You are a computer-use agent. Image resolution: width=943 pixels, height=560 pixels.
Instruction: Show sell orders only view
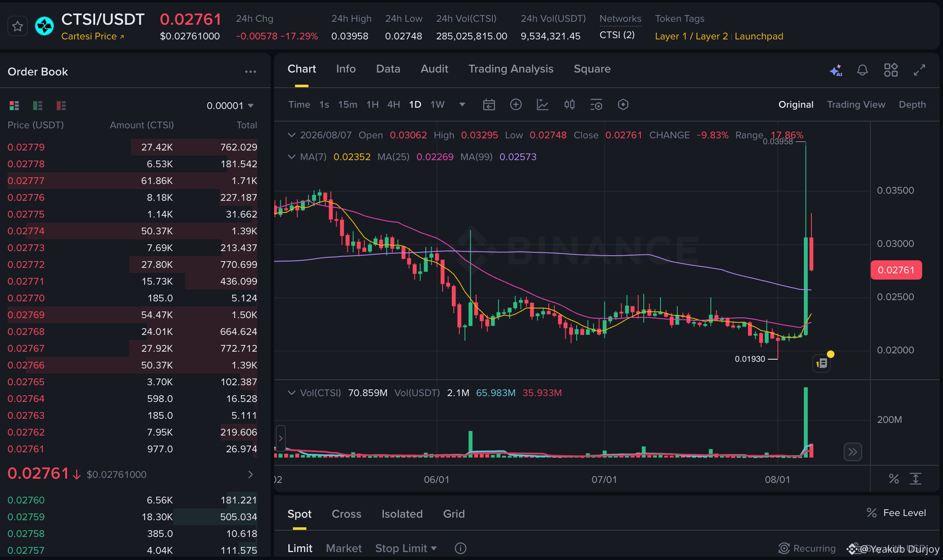[x=61, y=106]
